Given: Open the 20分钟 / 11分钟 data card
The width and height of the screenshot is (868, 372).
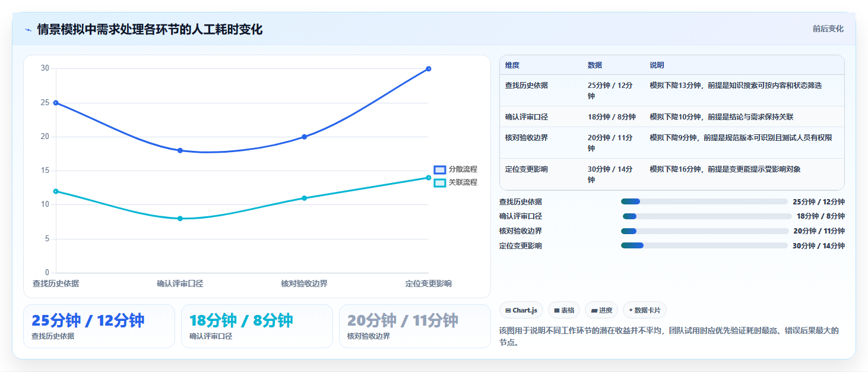Looking at the screenshot, I should click(415, 326).
